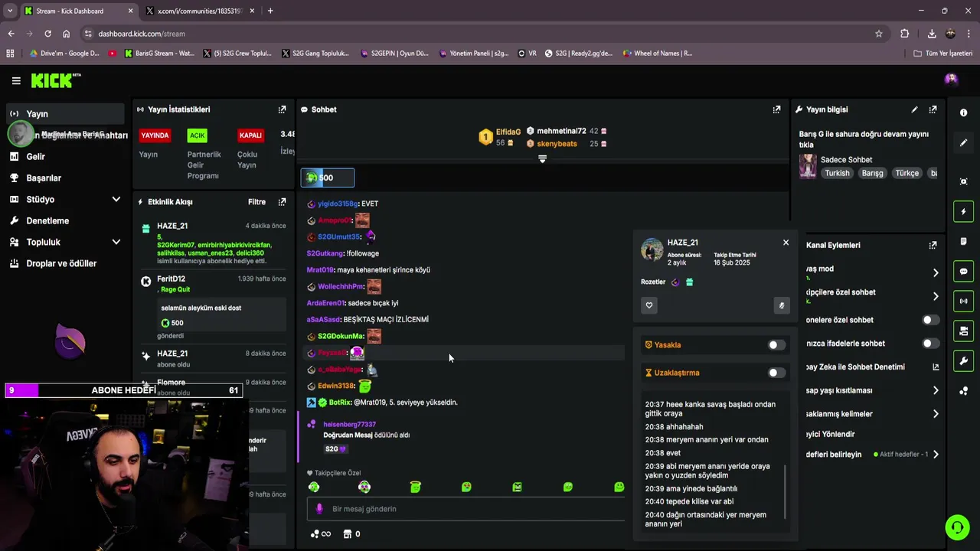Open the Filtre option in Etkinlik Akışı
This screenshot has height=551, width=980.
[256, 202]
